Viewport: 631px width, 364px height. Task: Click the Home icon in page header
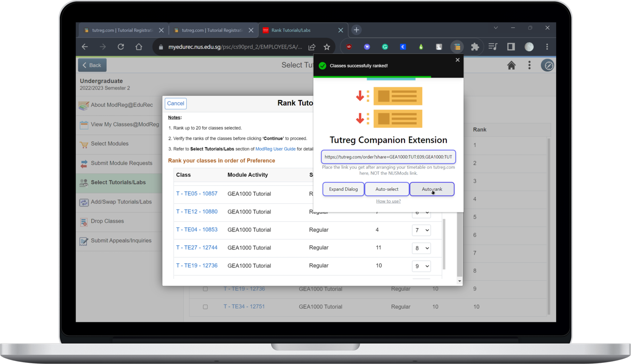tap(511, 65)
